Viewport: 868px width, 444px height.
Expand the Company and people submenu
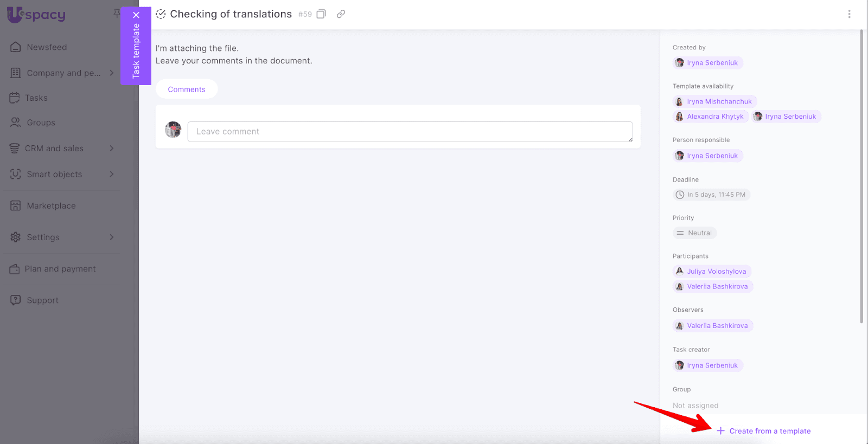[x=112, y=73]
